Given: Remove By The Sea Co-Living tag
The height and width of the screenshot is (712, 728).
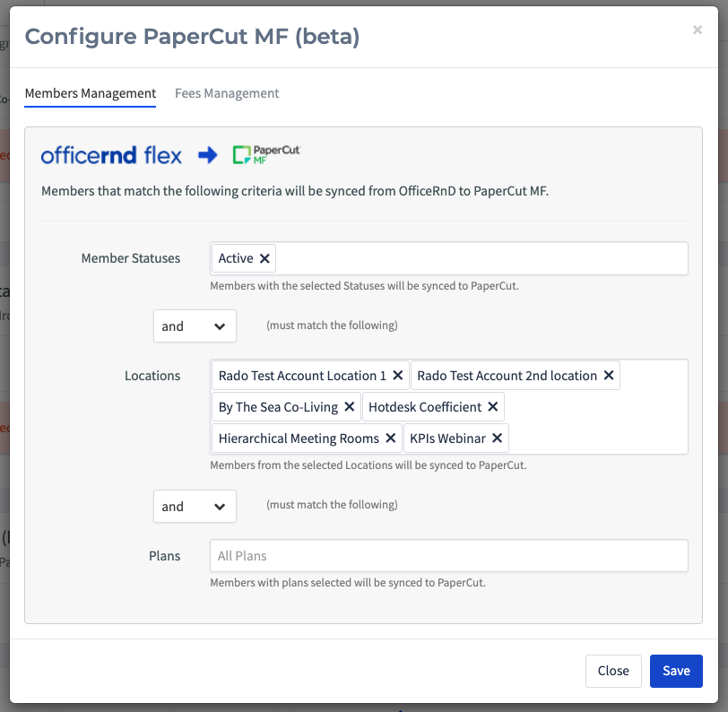Looking at the screenshot, I should (350, 407).
